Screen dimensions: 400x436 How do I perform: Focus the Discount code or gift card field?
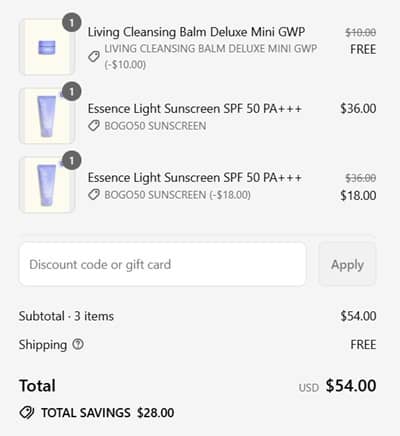[162, 264]
